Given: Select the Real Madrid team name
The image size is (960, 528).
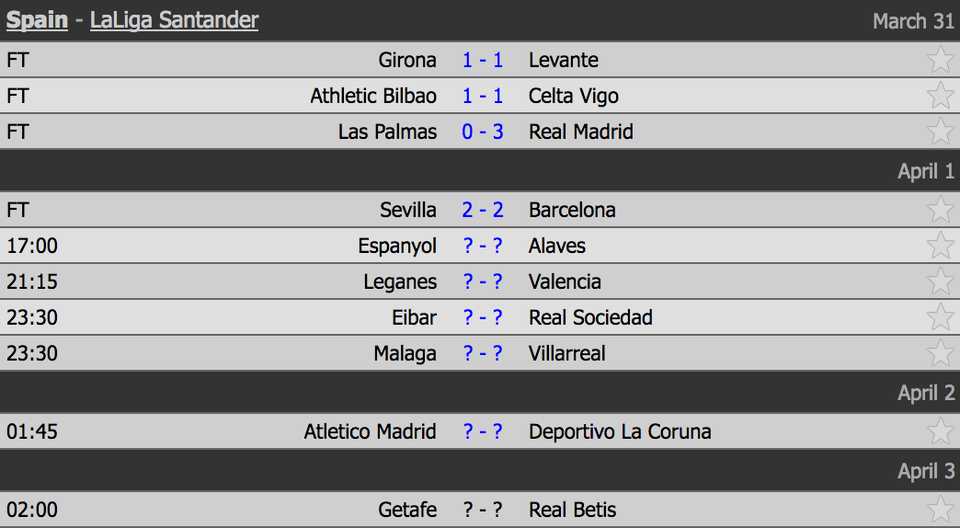Looking at the screenshot, I should click(581, 132).
